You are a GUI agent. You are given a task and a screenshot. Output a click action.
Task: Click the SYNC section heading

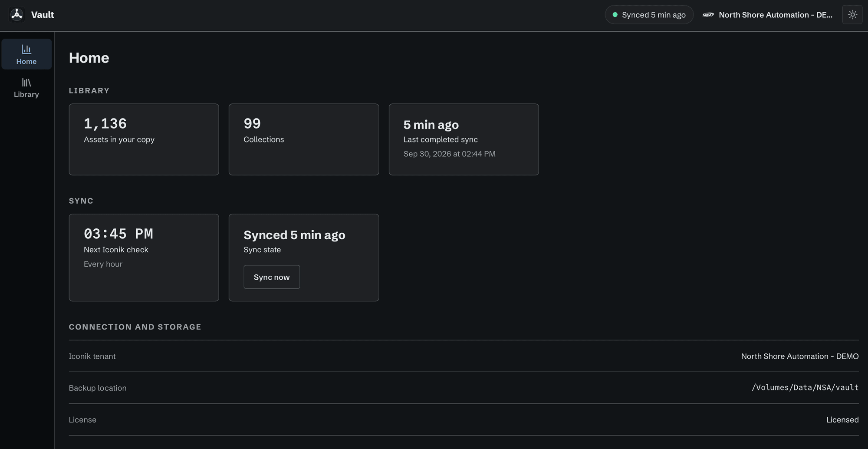[81, 201]
